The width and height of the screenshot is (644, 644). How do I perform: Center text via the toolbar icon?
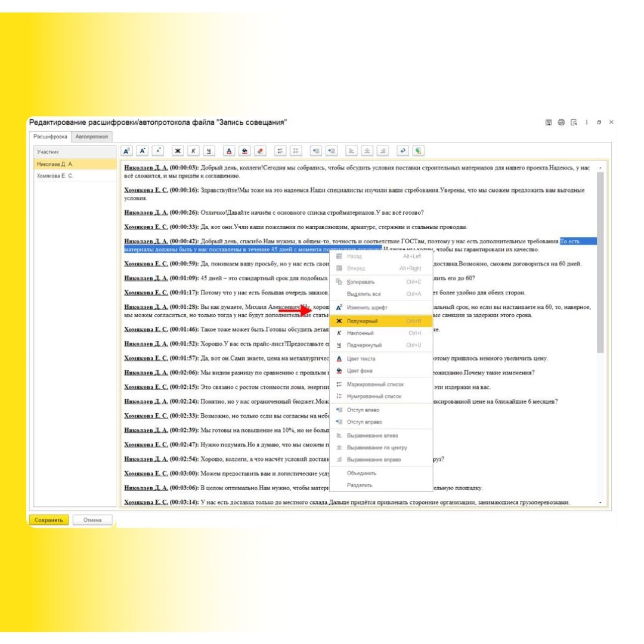pyautogui.click(x=367, y=151)
